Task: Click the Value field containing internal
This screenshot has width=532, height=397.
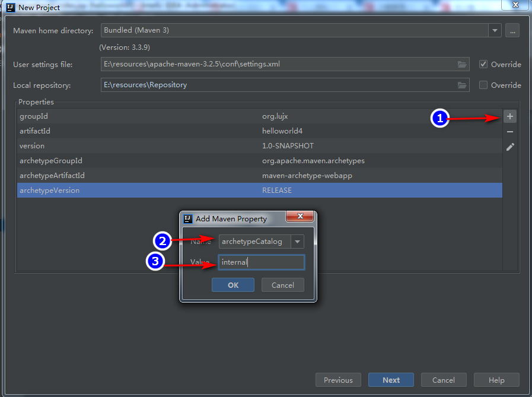Action: tap(261, 262)
